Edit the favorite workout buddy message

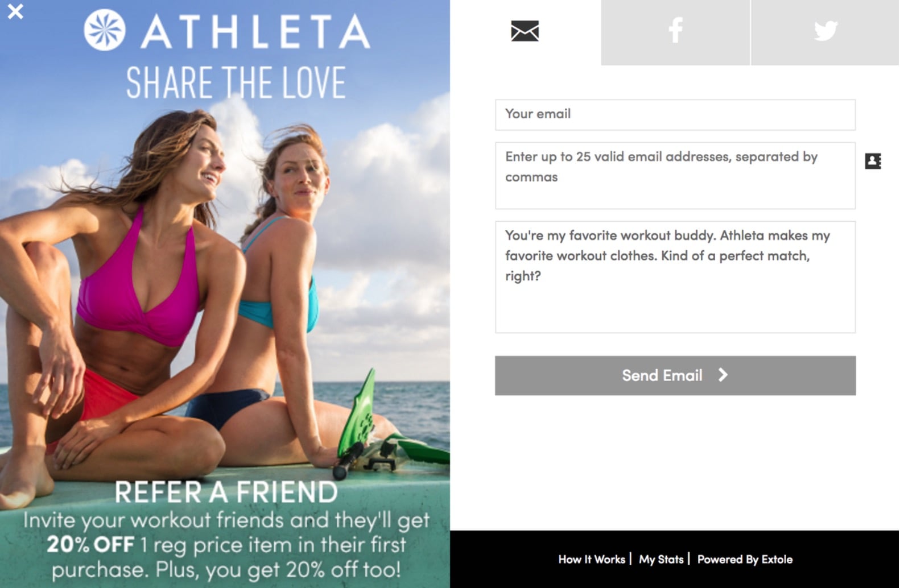(675, 277)
